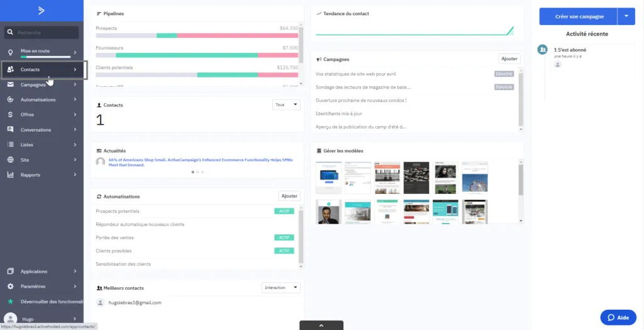The width and height of the screenshot is (644, 330).
Task: Open the Tous dropdown in Contacts panel
Action: pyautogui.click(x=286, y=105)
